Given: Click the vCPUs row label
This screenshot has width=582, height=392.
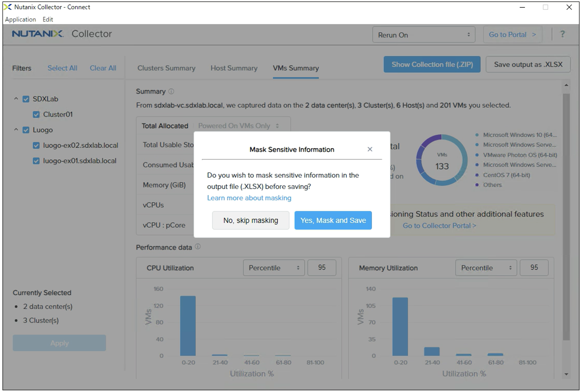Looking at the screenshot, I should [153, 205].
